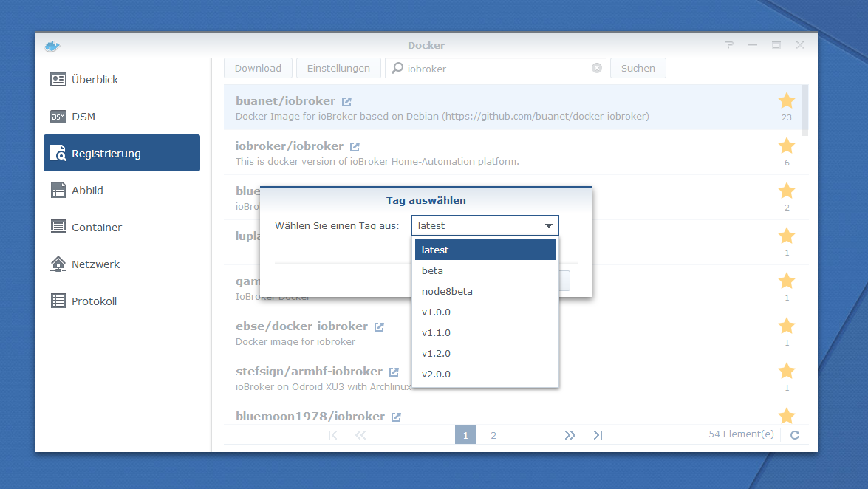The width and height of the screenshot is (868, 489).
Task: Click the star icon for buanet/iobroker
Action: (x=787, y=100)
